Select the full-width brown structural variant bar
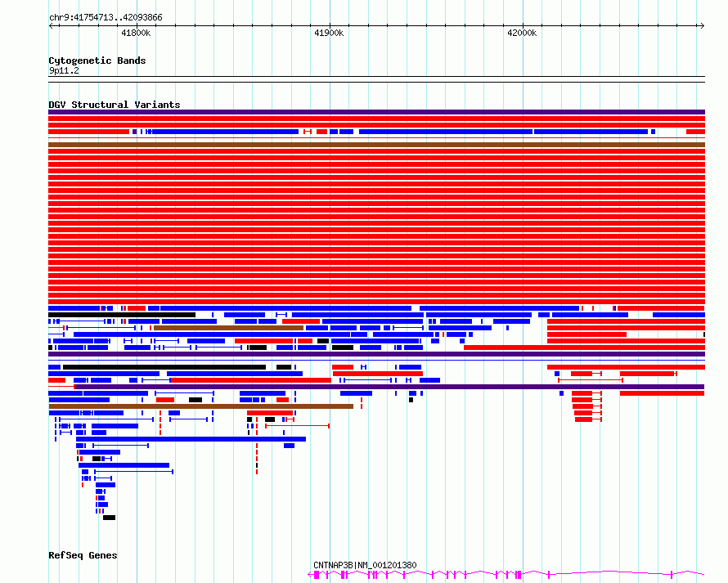Screen dimensions: 728x583 (x=376, y=145)
